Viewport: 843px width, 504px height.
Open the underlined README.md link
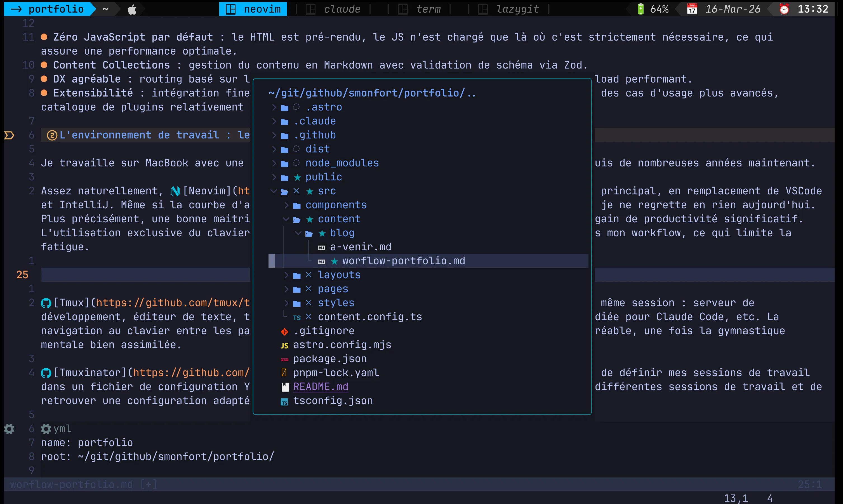pos(321,387)
